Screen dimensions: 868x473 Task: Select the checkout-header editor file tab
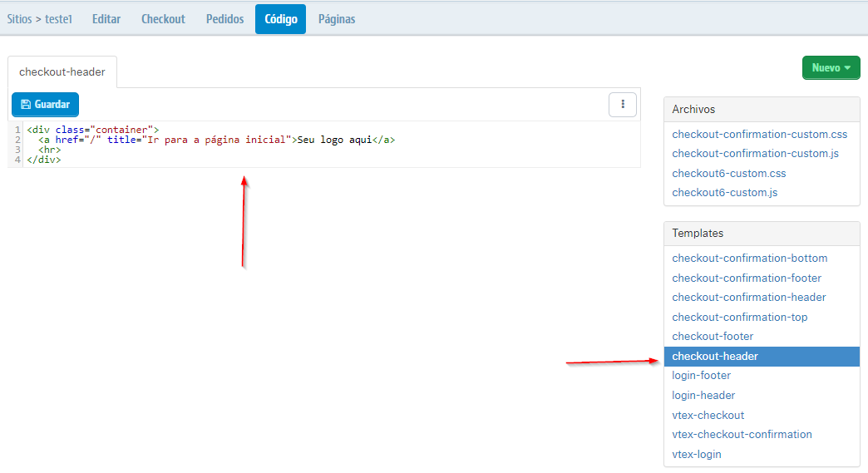pyautogui.click(x=62, y=72)
